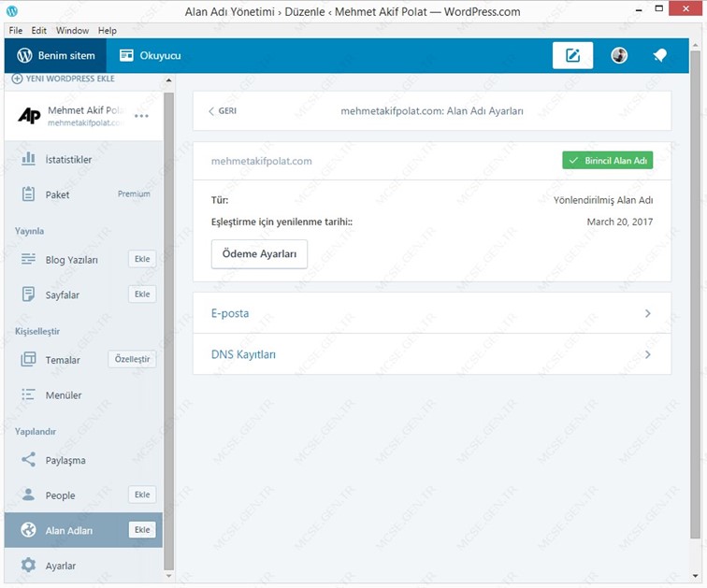Click the Yönlendirilmiş Alan Adı type value
The image size is (707, 588).
point(603,200)
